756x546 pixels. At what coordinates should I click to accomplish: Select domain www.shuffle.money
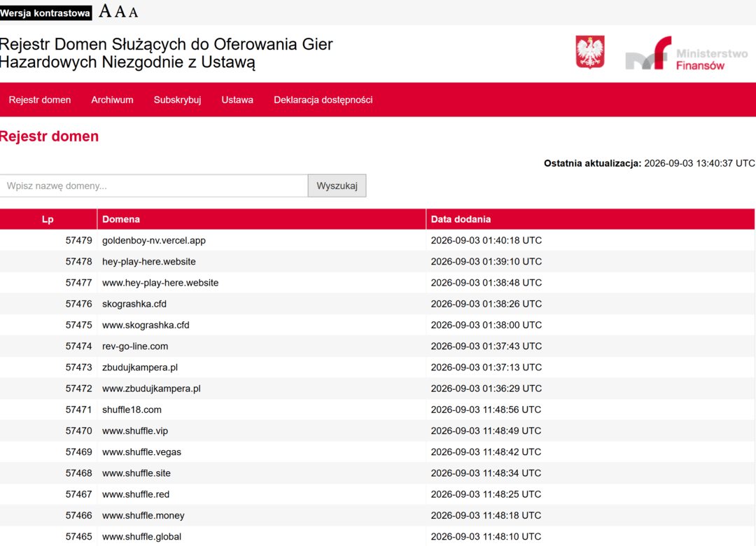[x=143, y=516]
